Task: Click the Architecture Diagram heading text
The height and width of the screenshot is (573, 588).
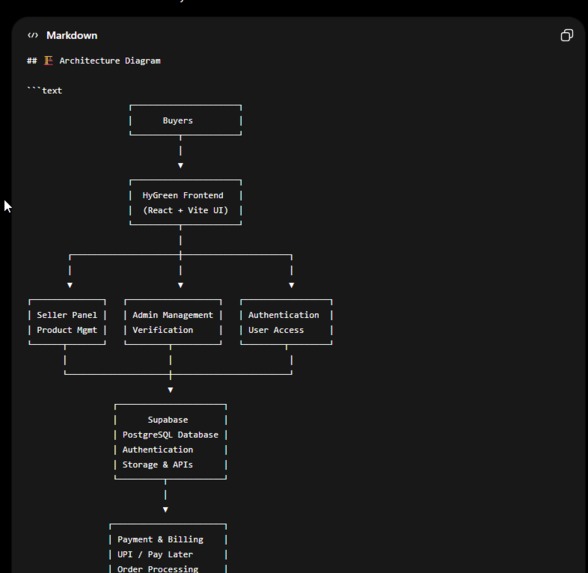Action: coord(110,61)
